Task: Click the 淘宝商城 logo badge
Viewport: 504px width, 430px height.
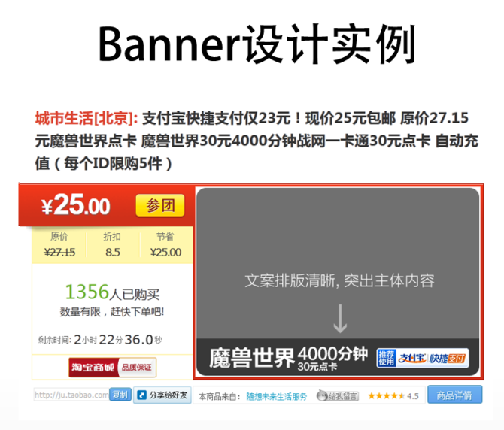Action: click(x=93, y=368)
